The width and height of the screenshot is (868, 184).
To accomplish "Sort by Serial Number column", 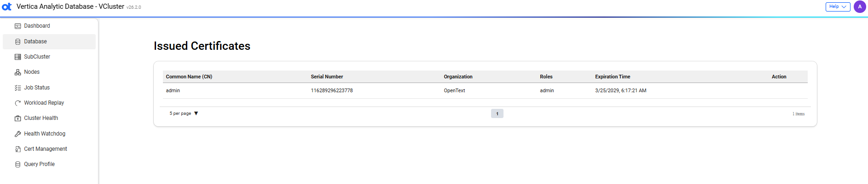I will point(327,77).
